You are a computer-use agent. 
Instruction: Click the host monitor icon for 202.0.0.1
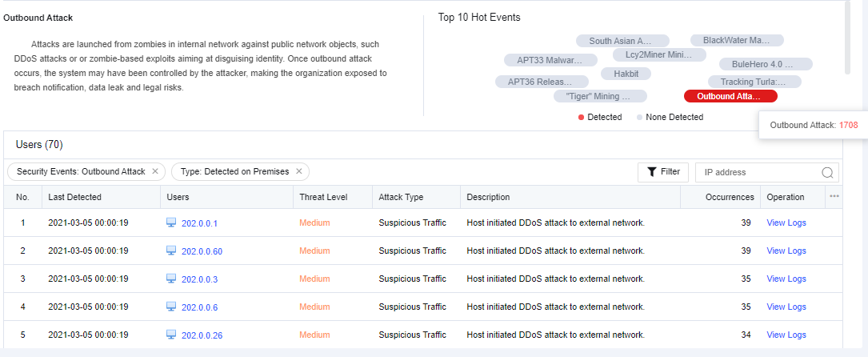tap(171, 223)
